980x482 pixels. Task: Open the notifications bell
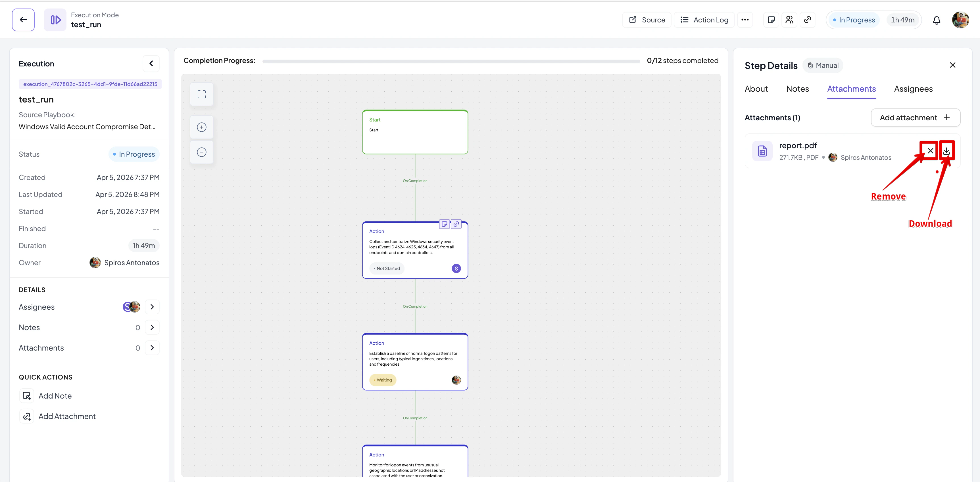(936, 20)
